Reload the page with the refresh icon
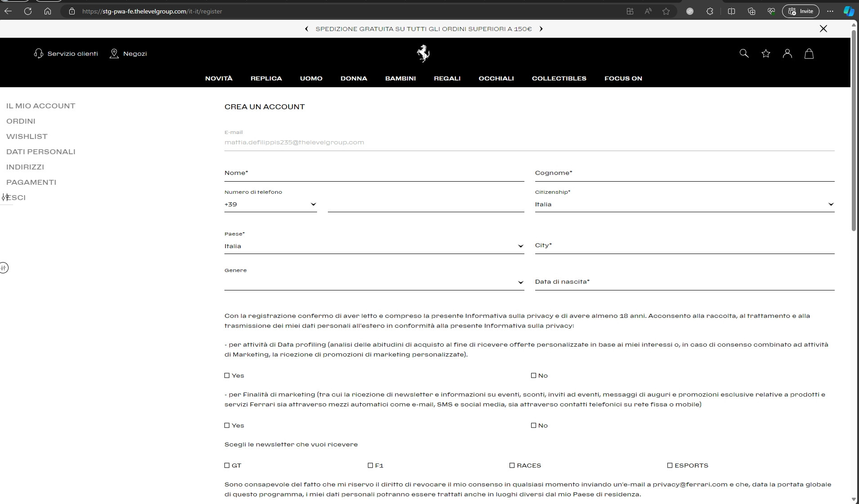This screenshot has height=504, width=859. [x=28, y=11]
